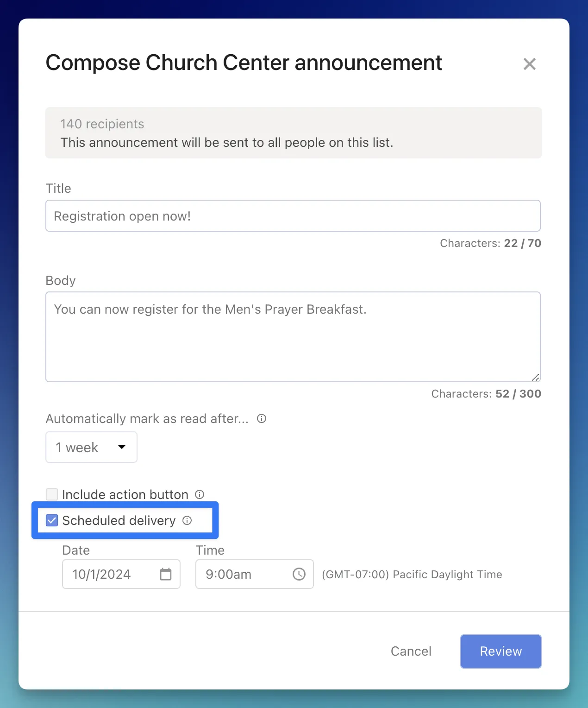The height and width of the screenshot is (708, 588).
Task: Click the Include action button label text
Action: [x=125, y=494]
